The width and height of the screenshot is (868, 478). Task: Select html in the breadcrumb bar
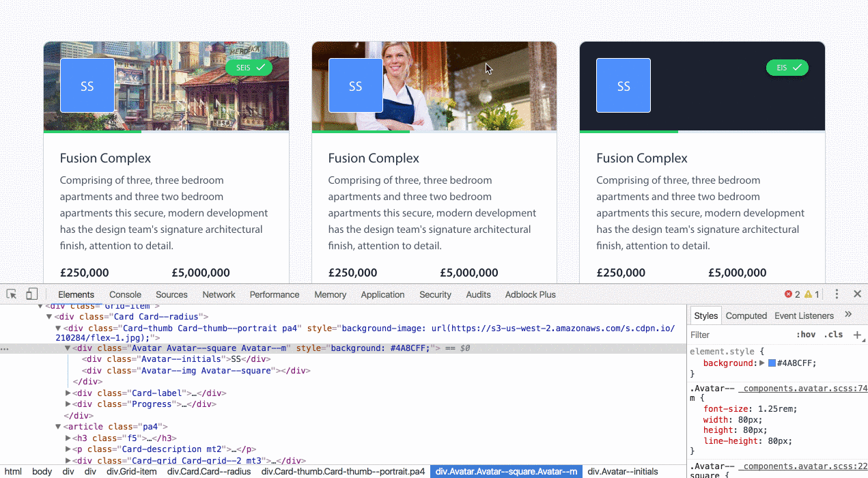click(13, 471)
